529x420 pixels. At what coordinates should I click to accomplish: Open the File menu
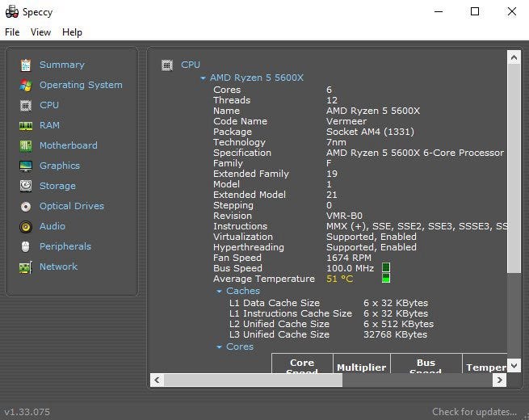coord(12,32)
